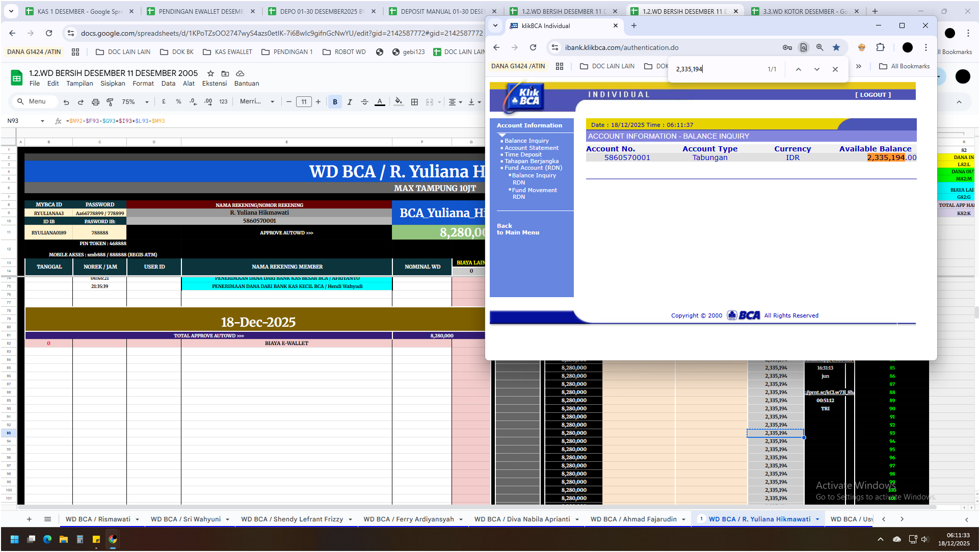Click the undo icon in Sheets toolbar
Screen dimensions: 980x552
coord(66,102)
